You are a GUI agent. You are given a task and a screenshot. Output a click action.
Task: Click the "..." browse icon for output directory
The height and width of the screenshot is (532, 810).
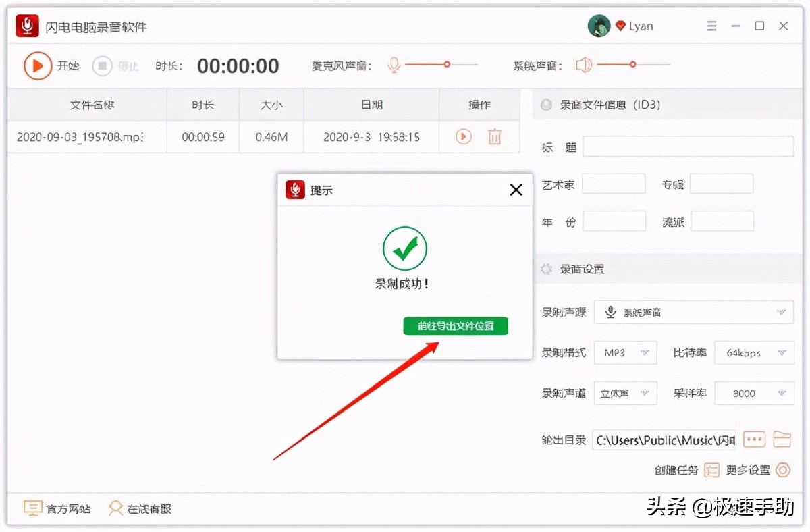754,439
